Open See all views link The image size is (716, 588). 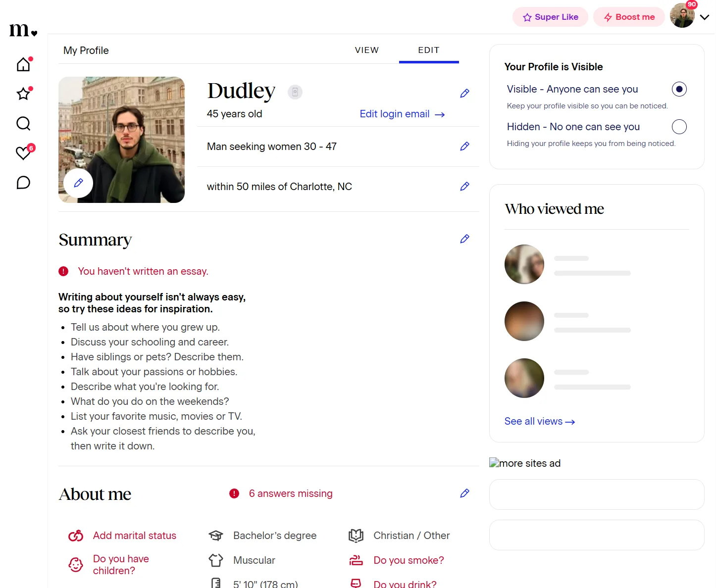click(x=540, y=421)
